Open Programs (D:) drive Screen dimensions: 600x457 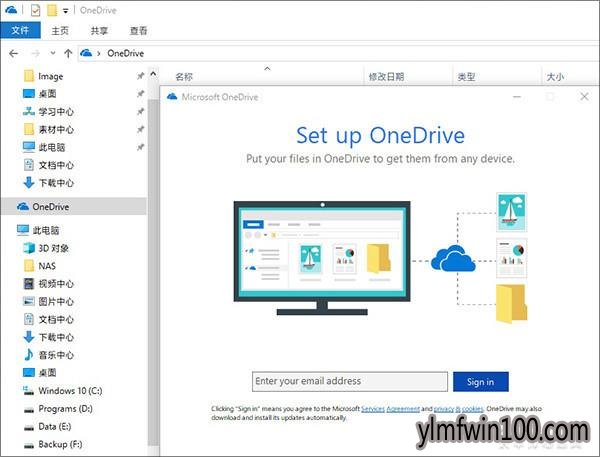(x=58, y=409)
